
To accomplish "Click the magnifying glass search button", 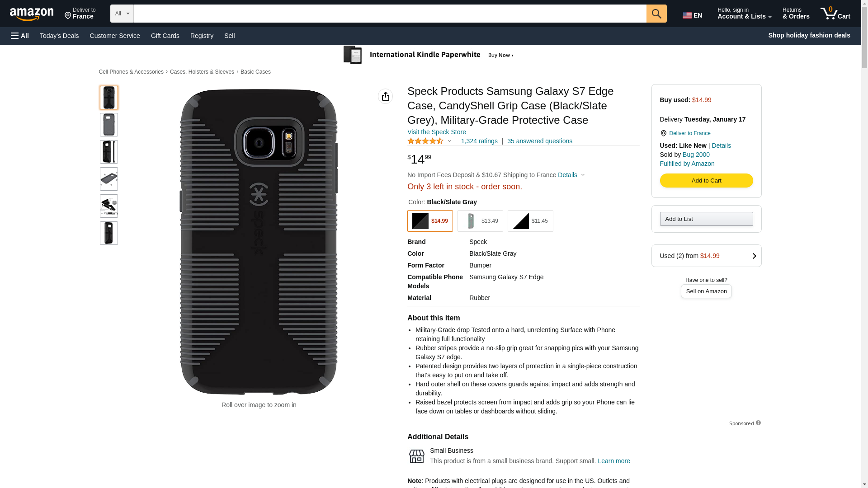I will pos(656,14).
